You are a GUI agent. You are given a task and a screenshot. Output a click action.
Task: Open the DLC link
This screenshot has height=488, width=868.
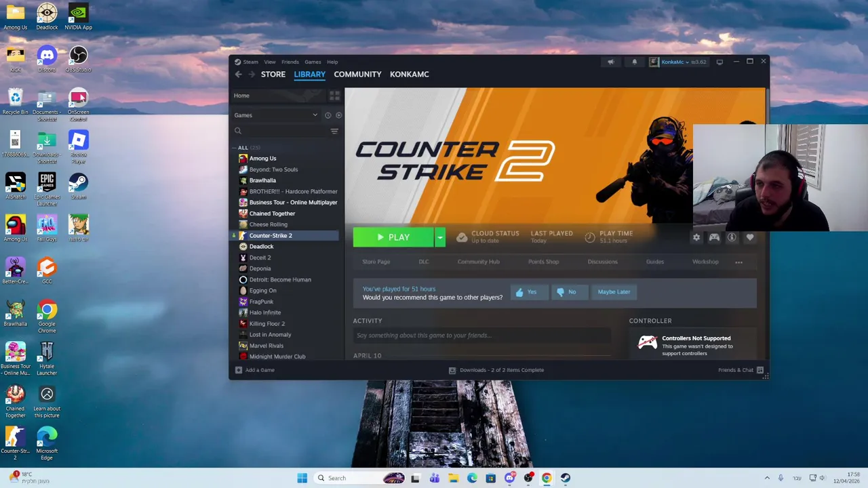(x=424, y=262)
